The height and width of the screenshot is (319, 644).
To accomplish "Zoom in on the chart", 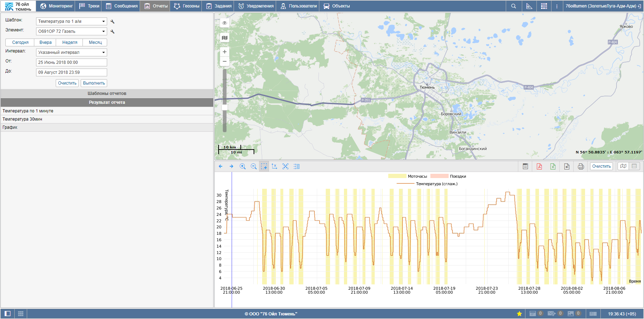I will point(243,166).
